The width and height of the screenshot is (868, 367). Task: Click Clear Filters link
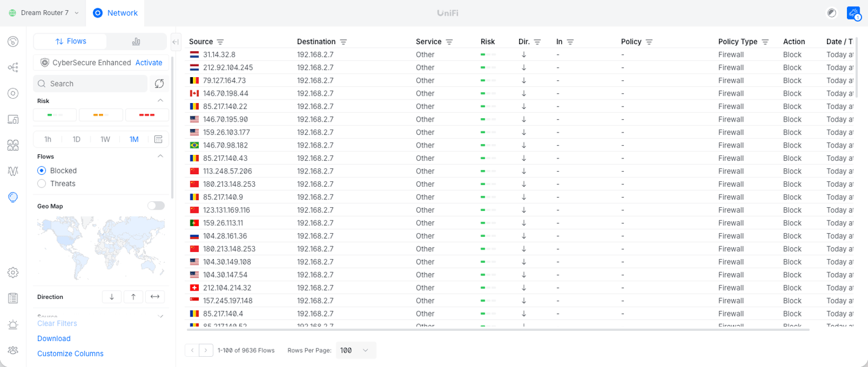(x=57, y=324)
